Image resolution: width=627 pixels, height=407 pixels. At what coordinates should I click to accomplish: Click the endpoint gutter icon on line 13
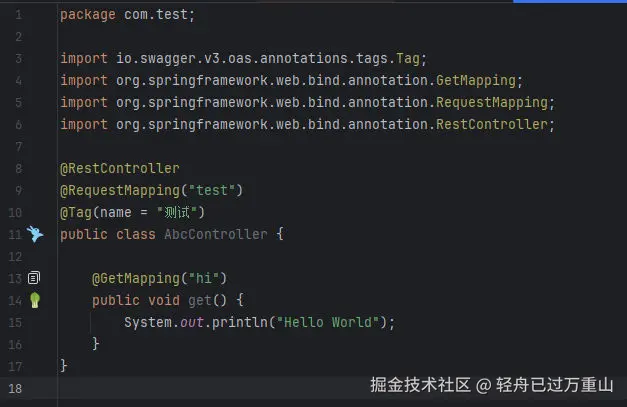[x=34, y=277]
